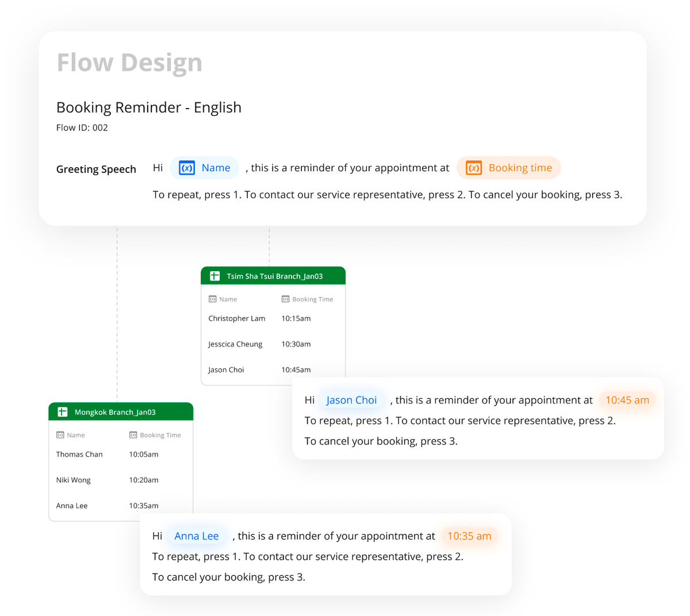Click Thomas Chan in Mongkok table
Viewport: 690px width, 616px height.
click(x=79, y=455)
